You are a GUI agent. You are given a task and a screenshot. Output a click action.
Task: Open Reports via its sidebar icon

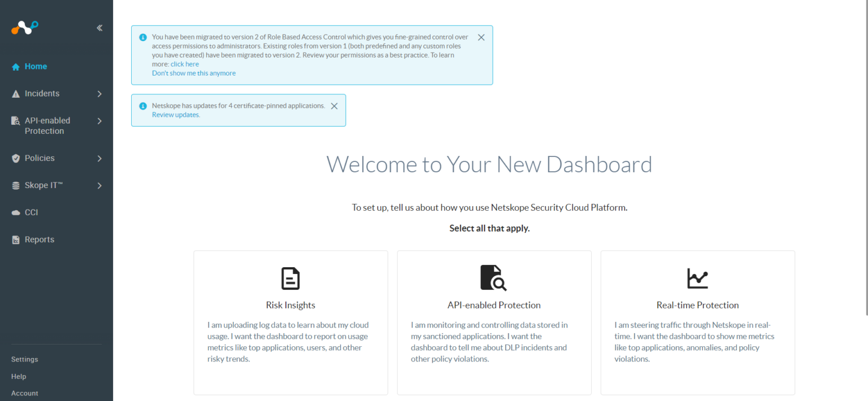click(15, 239)
